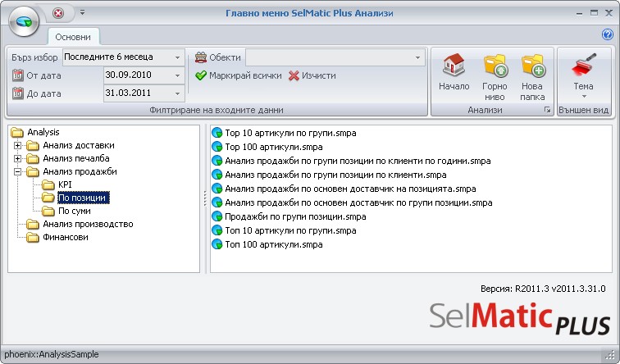This screenshot has height=364, width=620.
Task: Open Анализ продажби по групи позиции по клиенти по години.smpa
Action: click(x=358, y=161)
